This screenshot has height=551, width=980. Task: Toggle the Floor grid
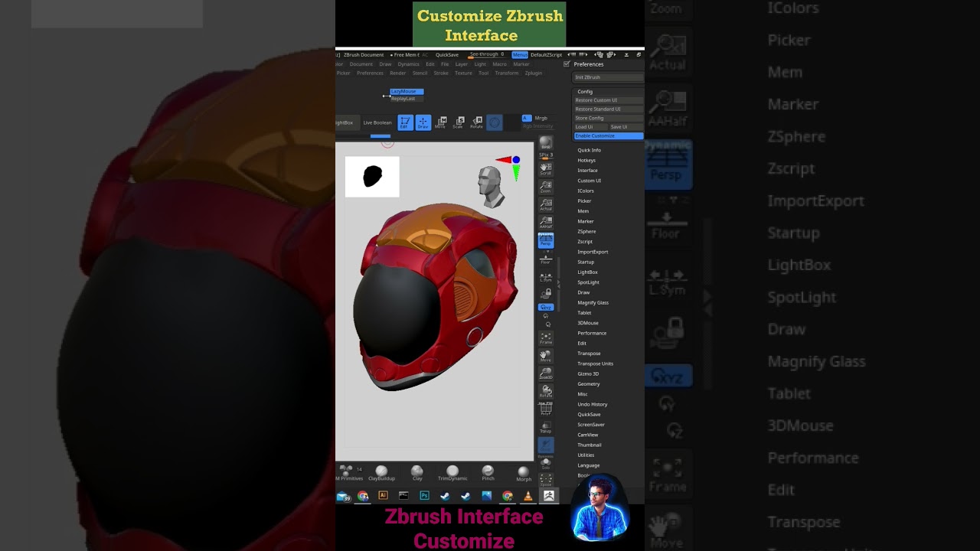point(546,259)
